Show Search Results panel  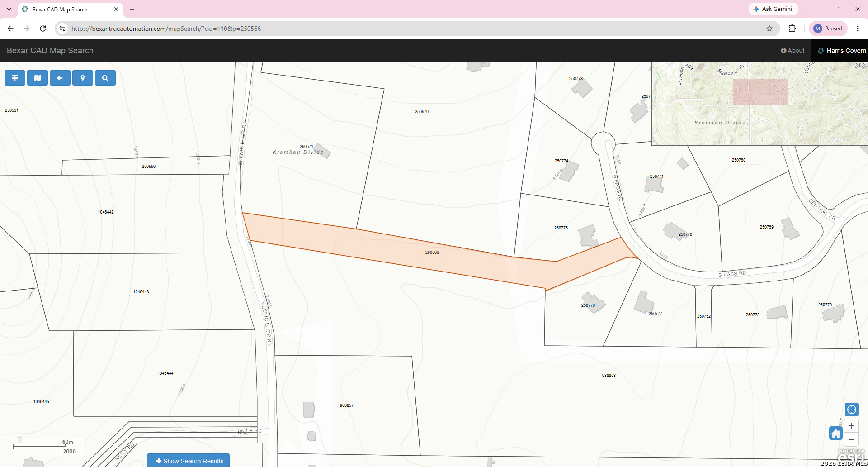pyautogui.click(x=189, y=461)
